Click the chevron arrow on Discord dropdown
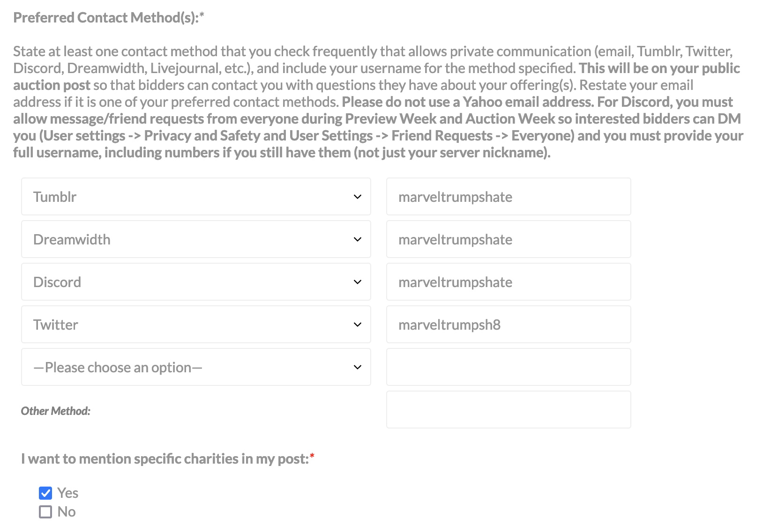 (358, 282)
